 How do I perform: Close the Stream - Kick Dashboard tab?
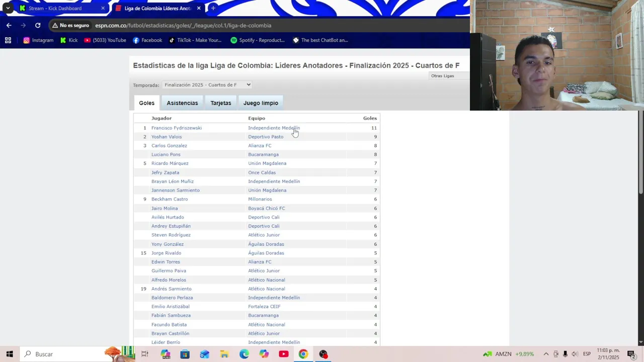click(103, 8)
